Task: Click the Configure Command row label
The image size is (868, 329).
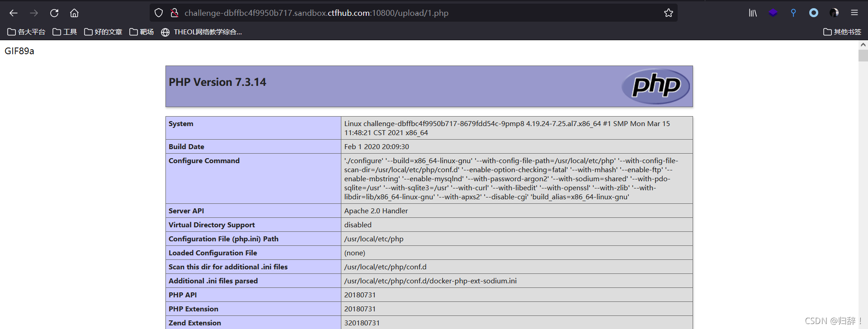Action: [204, 161]
